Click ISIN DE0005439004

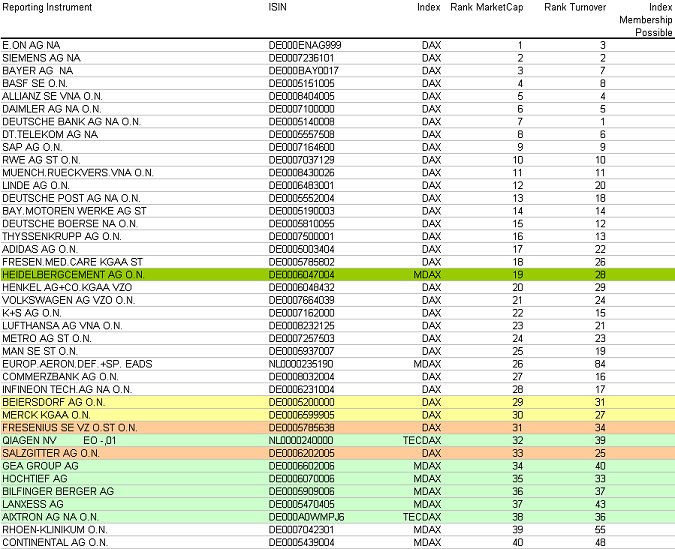point(301,543)
